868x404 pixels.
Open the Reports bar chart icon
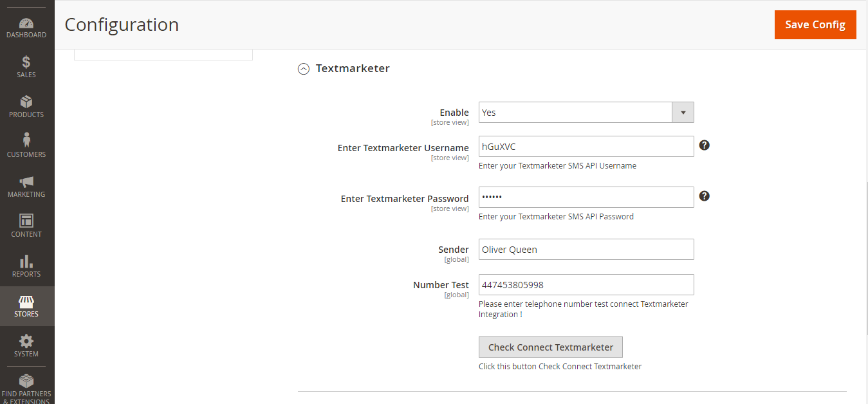26,261
